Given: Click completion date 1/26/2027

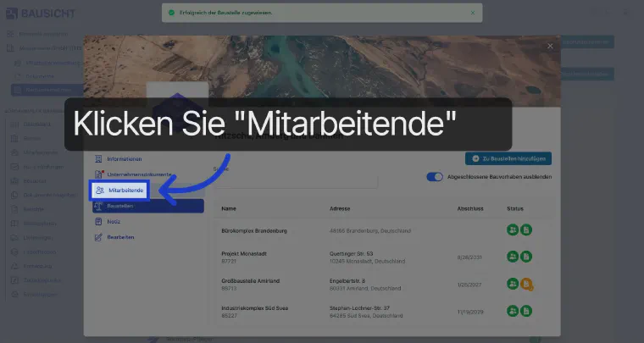Looking at the screenshot, I should [x=469, y=285].
